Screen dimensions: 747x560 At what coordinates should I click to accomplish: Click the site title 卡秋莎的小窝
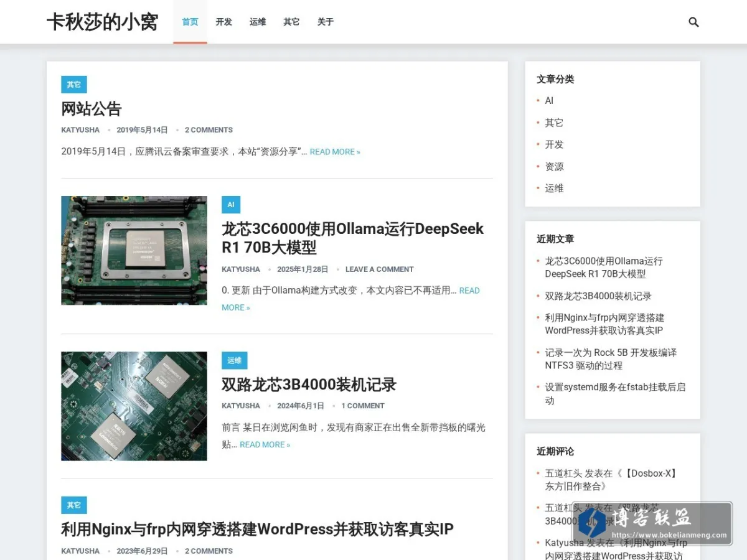pos(102,22)
